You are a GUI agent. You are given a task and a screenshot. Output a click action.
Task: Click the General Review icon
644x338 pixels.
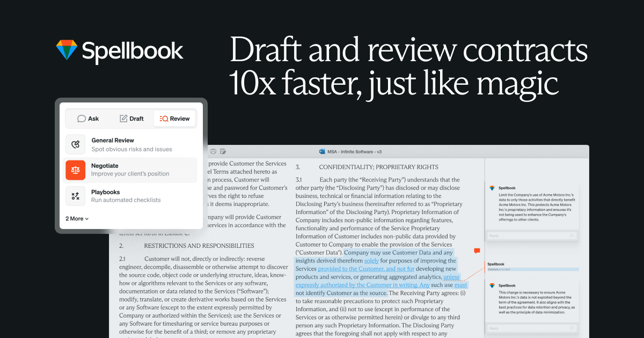75,144
